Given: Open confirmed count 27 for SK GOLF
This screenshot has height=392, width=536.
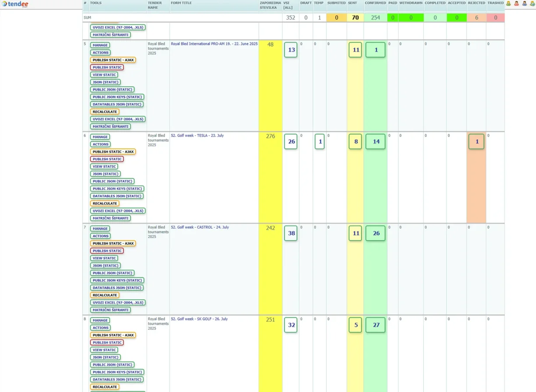Looking at the screenshot, I should 375,325.
